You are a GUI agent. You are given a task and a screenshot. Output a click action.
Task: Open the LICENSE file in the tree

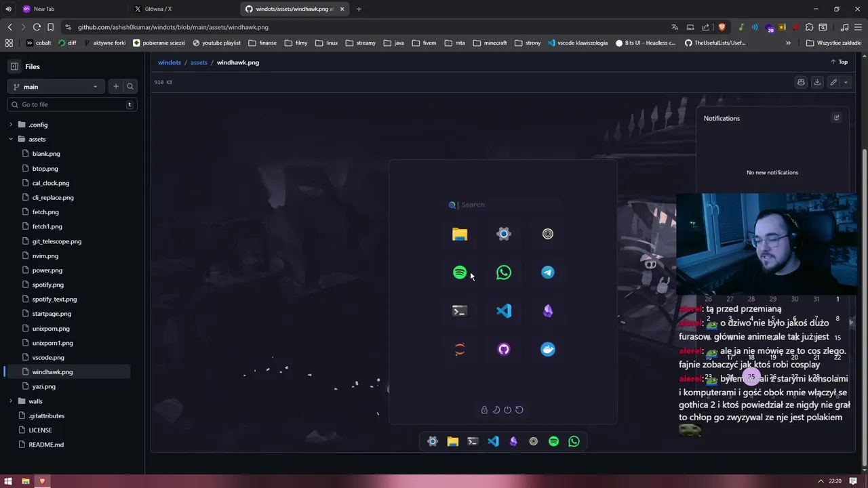pos(40,430)
